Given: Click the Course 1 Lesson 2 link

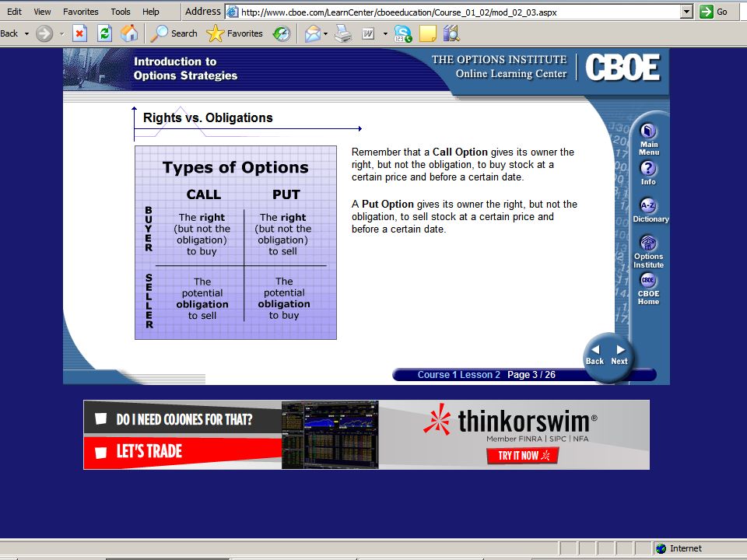Looking at the screenshot, I should 459,375.
